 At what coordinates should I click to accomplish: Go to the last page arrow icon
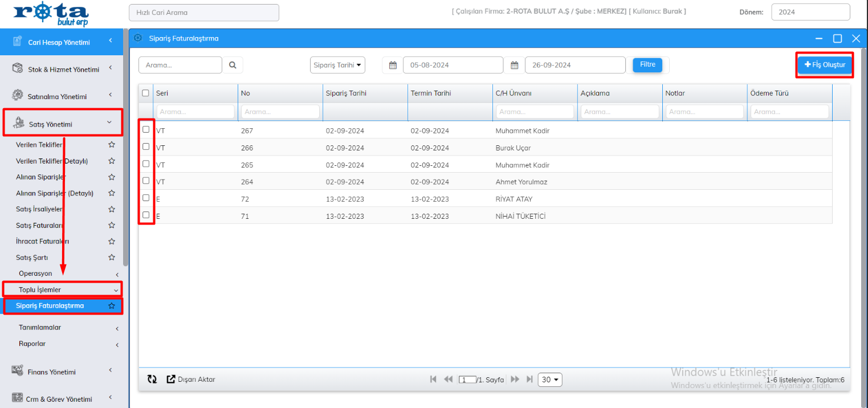(x=529, y=379)
